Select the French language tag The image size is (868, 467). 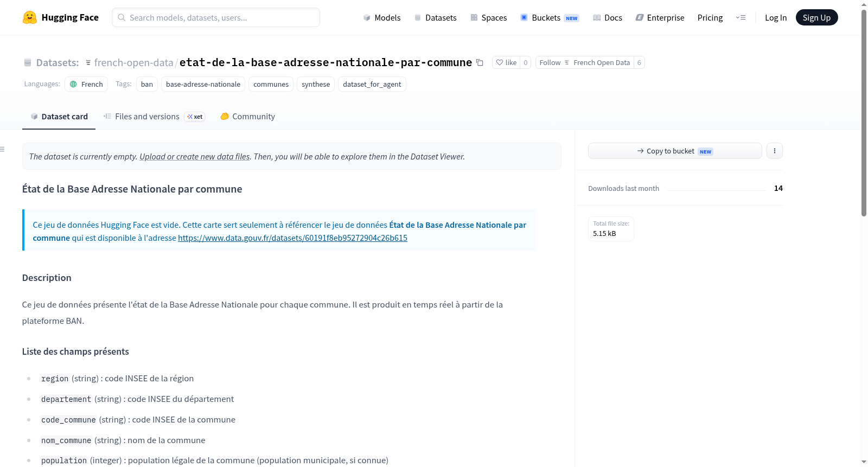point(86,84)
